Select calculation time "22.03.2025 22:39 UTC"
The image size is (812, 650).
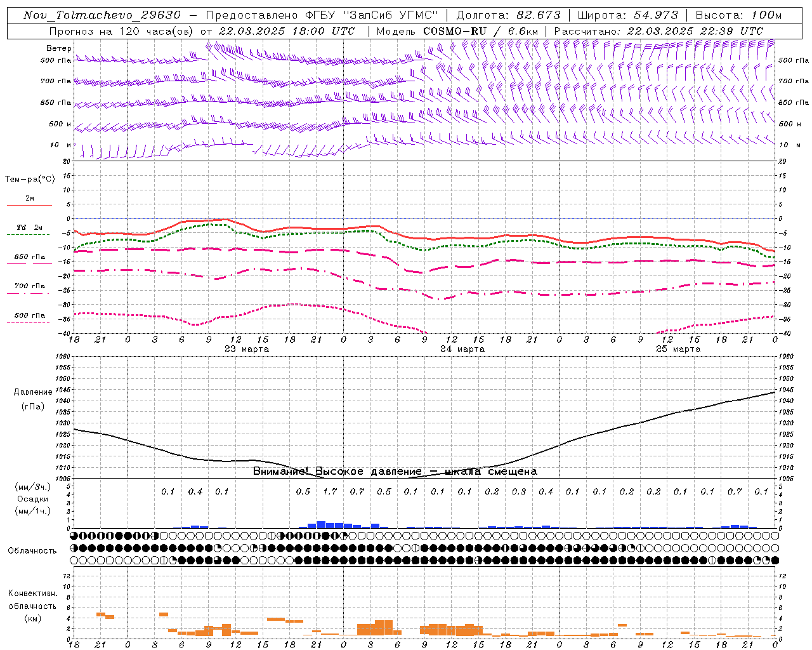(695, 31)
